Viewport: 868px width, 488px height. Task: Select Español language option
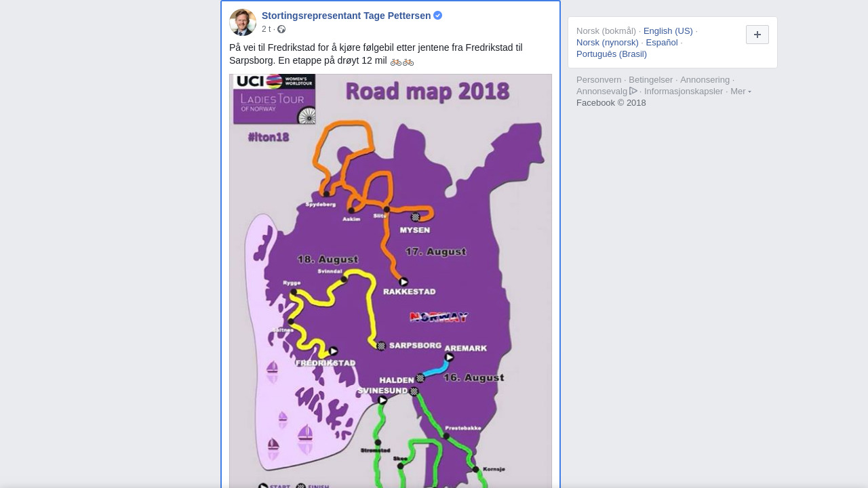tap(662, 43)
